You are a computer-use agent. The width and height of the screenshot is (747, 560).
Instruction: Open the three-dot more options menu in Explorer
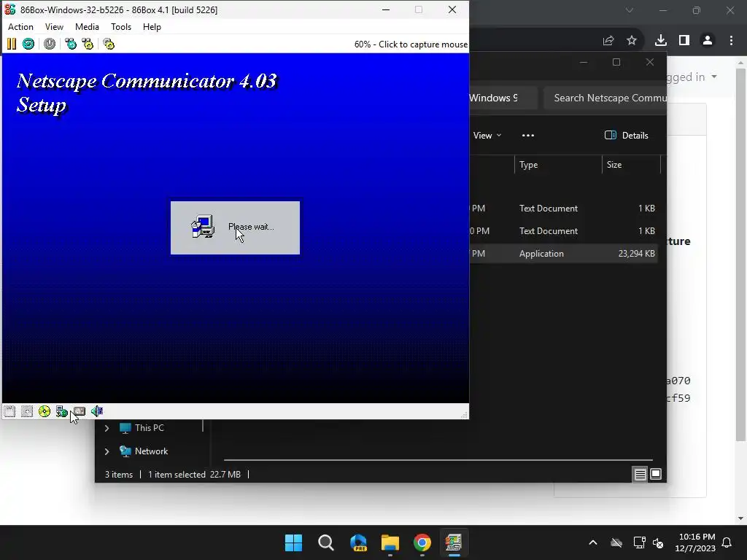[528, 136]
